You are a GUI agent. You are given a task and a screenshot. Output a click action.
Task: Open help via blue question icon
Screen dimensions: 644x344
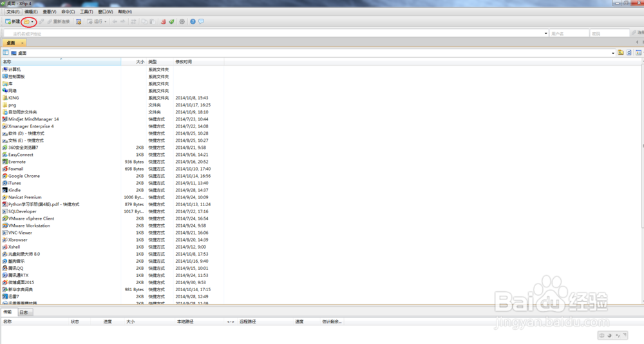[x=193, y=21]
